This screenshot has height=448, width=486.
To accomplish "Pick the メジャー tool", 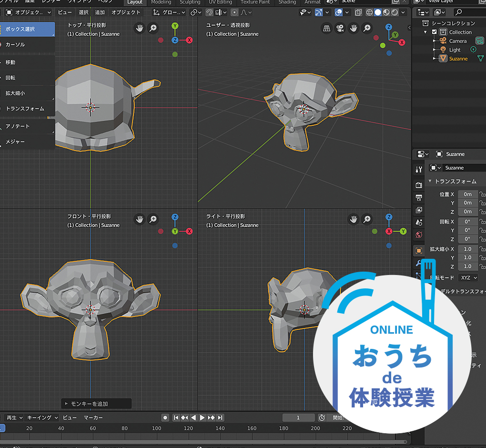I will (27, 142).
